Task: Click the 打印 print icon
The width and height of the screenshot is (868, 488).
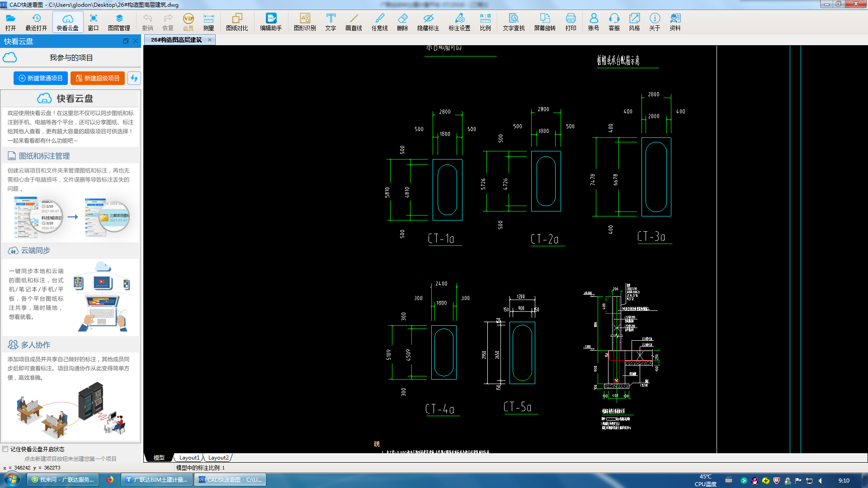Action: coord(571,22)
